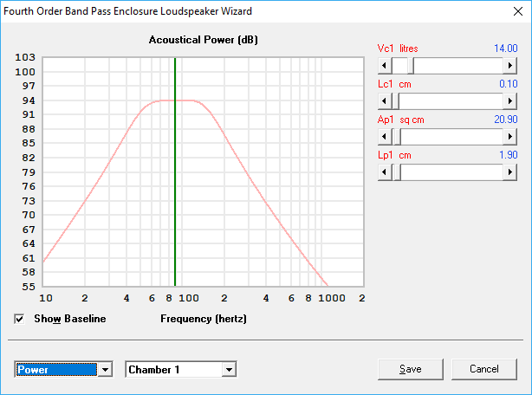
Task: Open the Power chart type dropdown
Action: click(x=105, y=369)
